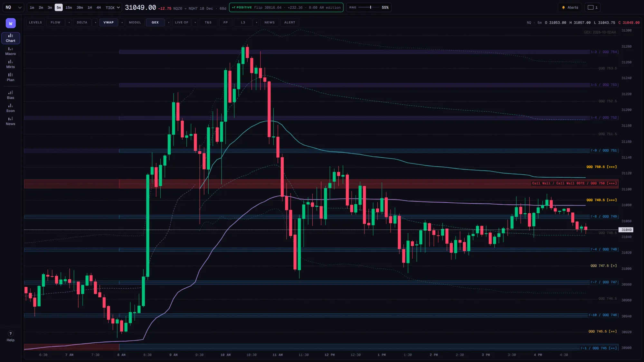
Task: Expand DELTA options arrow
Action: [96, 23]
